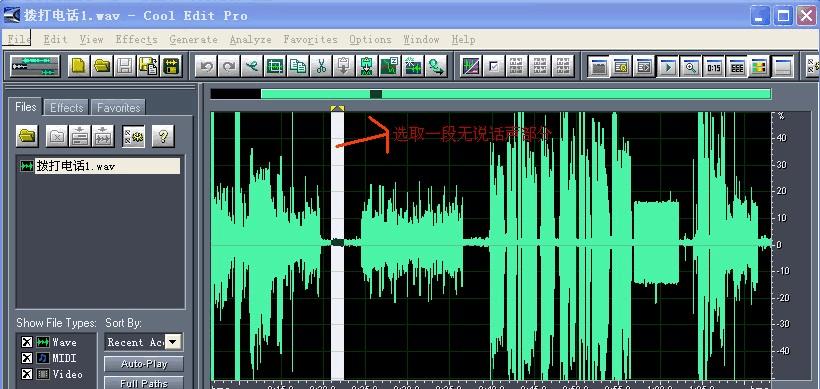Click the Save As floppy-with-page icon
820x389 pixels.
coord(148,66)
